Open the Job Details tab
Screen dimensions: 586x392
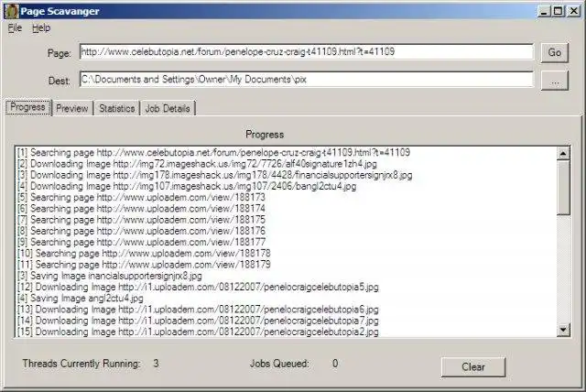click(x=168, y=108)
